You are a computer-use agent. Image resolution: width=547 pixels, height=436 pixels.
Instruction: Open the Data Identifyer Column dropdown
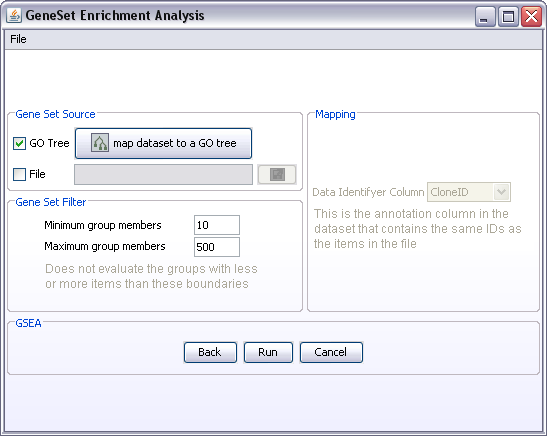tap(469, 192)
